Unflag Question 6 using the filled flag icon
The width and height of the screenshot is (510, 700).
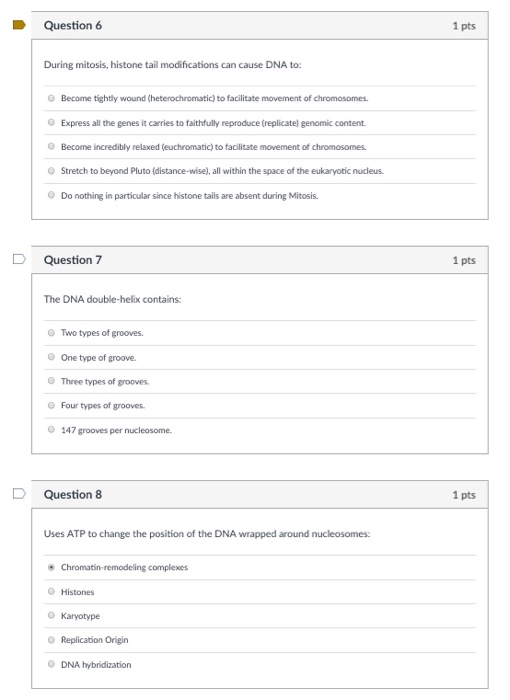point(19,25)
